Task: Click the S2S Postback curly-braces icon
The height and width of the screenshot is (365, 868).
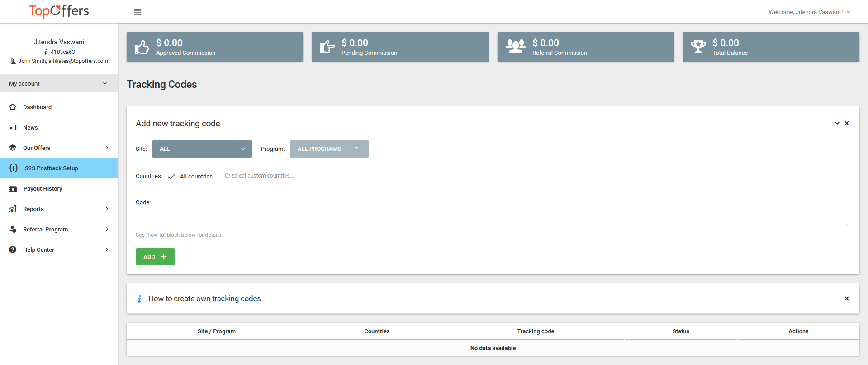Action: click(x=14, y=168)
